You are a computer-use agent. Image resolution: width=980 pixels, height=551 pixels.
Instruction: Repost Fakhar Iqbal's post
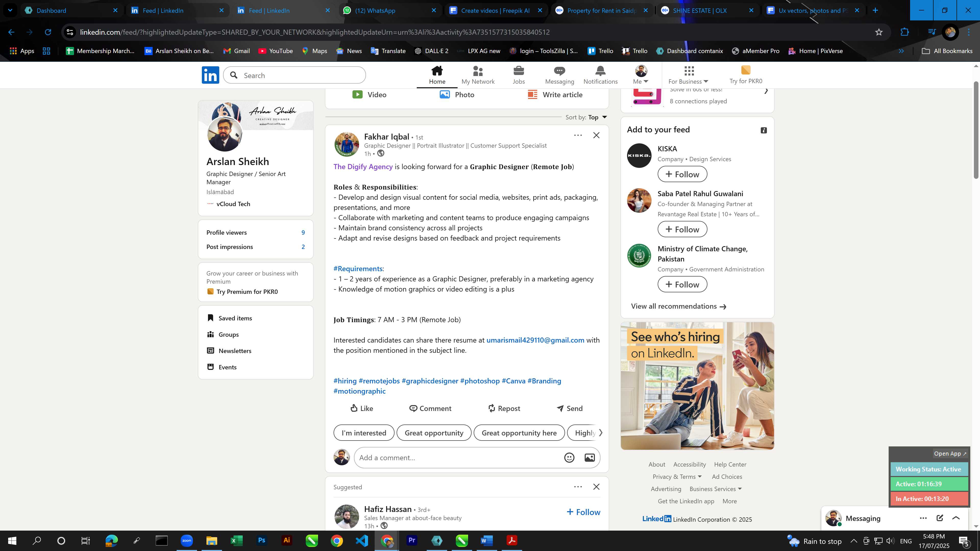pos(504,408)
